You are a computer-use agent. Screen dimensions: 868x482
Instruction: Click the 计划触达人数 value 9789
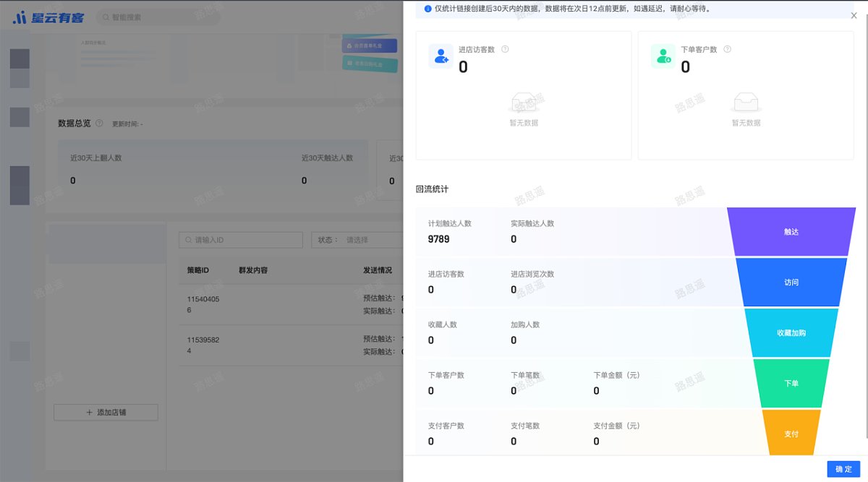click(x=439, y=239)
